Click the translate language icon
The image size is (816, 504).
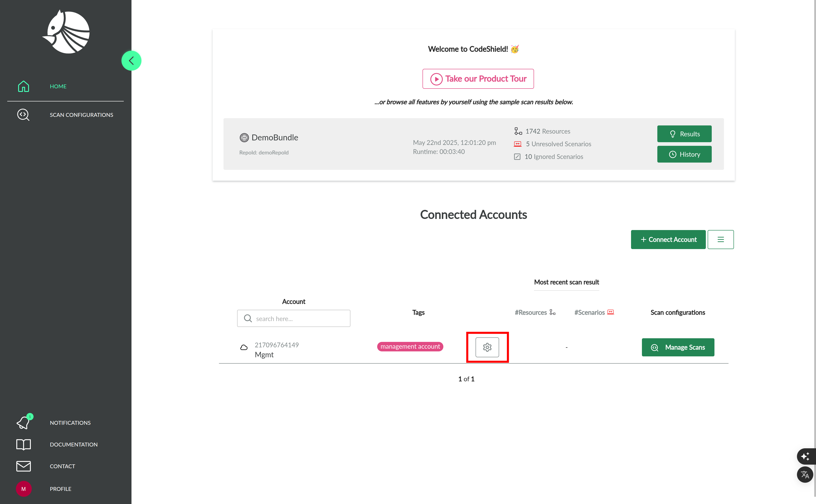click(x=805, y=474)
